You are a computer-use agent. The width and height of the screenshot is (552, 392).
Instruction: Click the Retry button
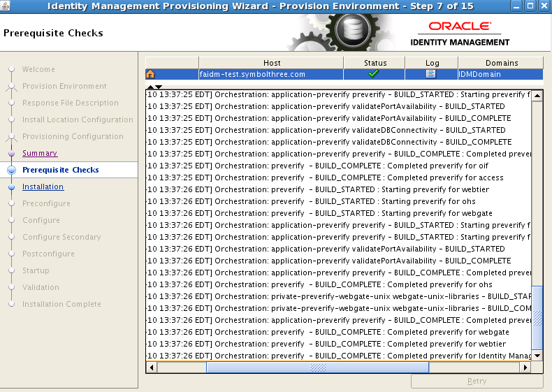tap(477, 382)
